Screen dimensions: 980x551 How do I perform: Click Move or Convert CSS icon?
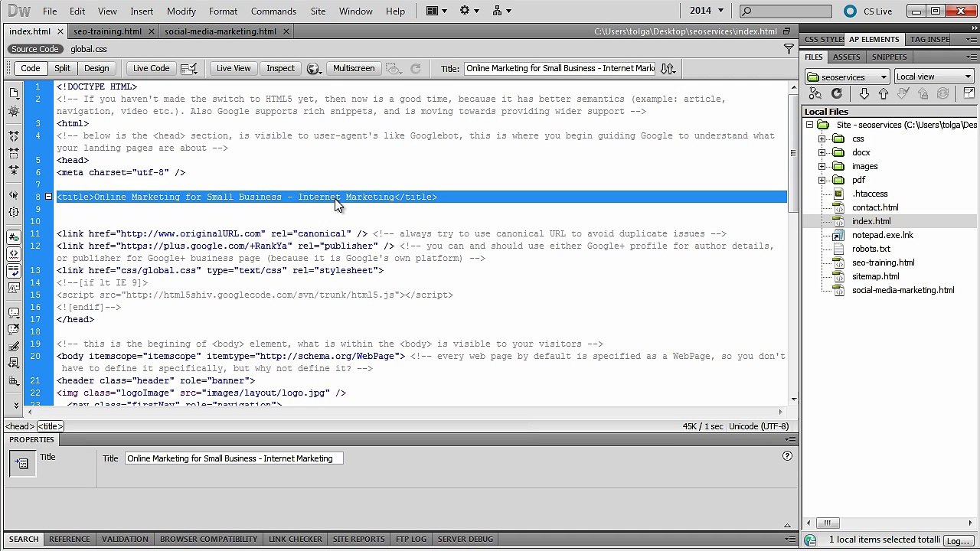point(14,380)
